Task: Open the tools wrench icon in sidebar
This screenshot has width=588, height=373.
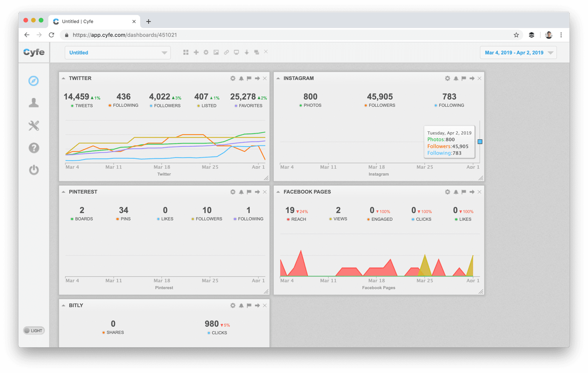Action: coord(34,125)
